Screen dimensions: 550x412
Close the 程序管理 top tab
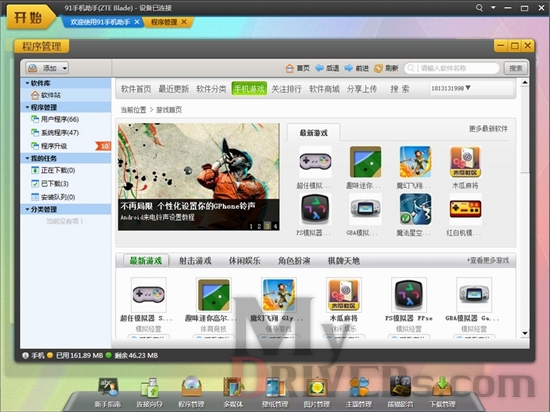184,22
